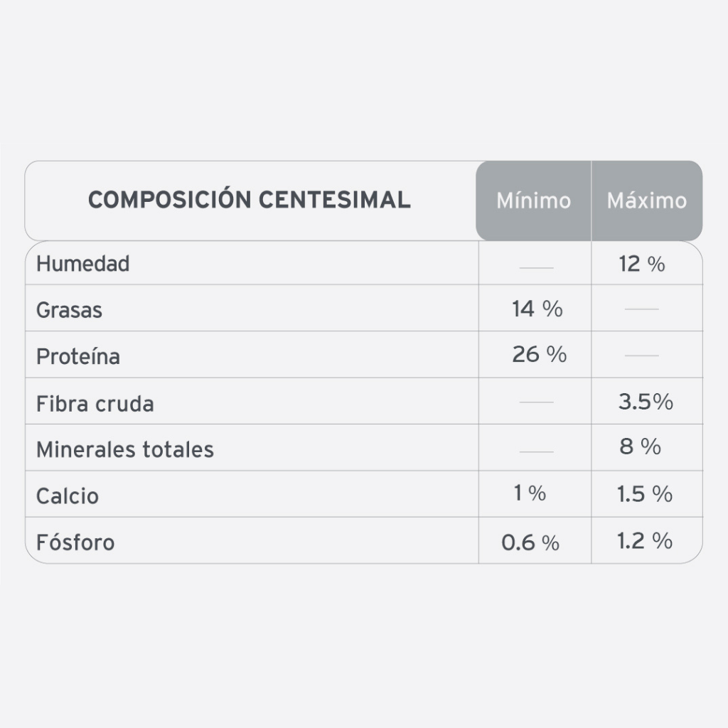The image size is (728, 728).
Task: Click the Humedad row label
Action: (x=83, y=264)
